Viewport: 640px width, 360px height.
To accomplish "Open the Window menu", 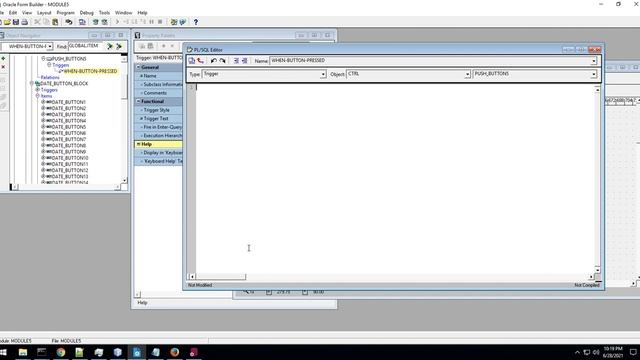I will [x=123, y=13].
